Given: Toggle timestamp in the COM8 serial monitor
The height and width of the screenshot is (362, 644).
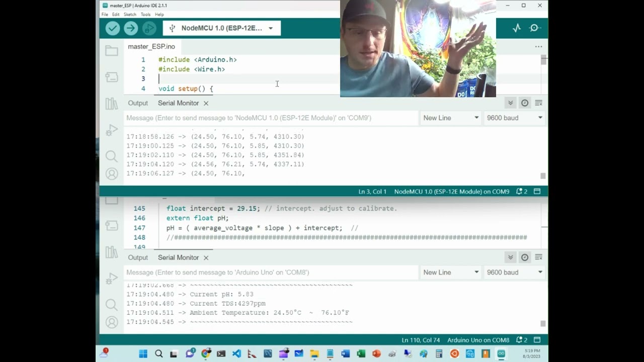Looking at the screenshot, I should click(x=525, y=257).
